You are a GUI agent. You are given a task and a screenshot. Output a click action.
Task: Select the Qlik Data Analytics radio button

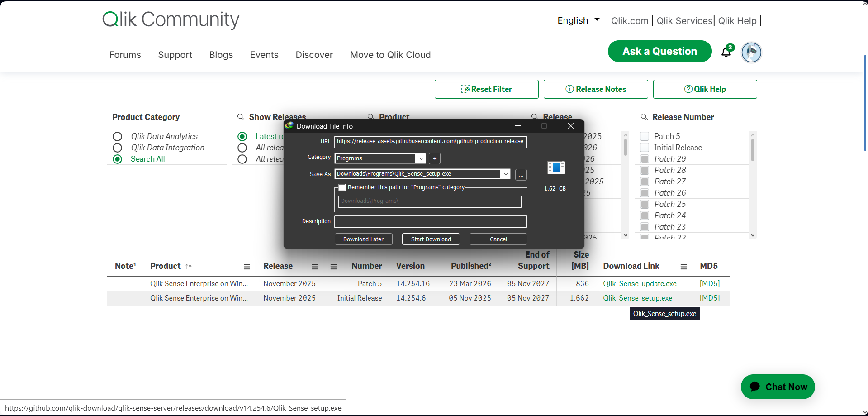click(x=118, y=136)
